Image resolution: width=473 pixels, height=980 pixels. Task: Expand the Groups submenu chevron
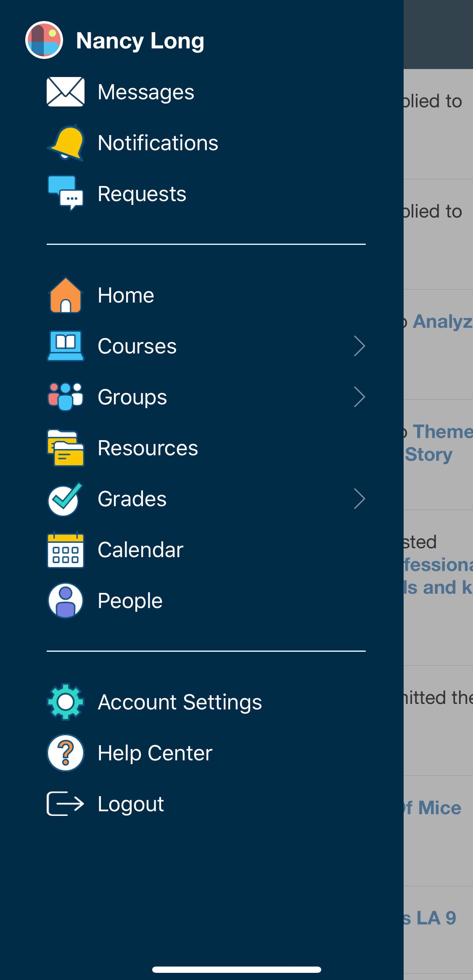tap(359, 397)
